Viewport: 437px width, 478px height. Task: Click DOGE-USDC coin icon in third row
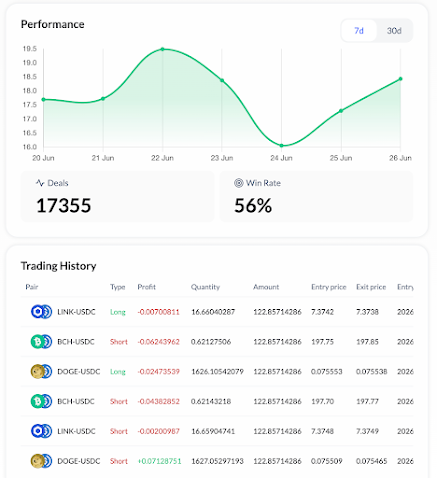41,371
